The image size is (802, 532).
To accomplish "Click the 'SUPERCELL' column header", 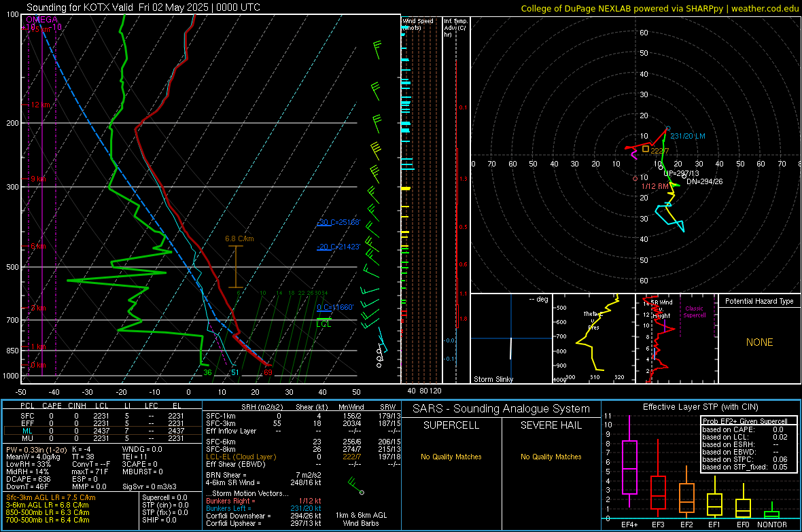I will (451, 425).
